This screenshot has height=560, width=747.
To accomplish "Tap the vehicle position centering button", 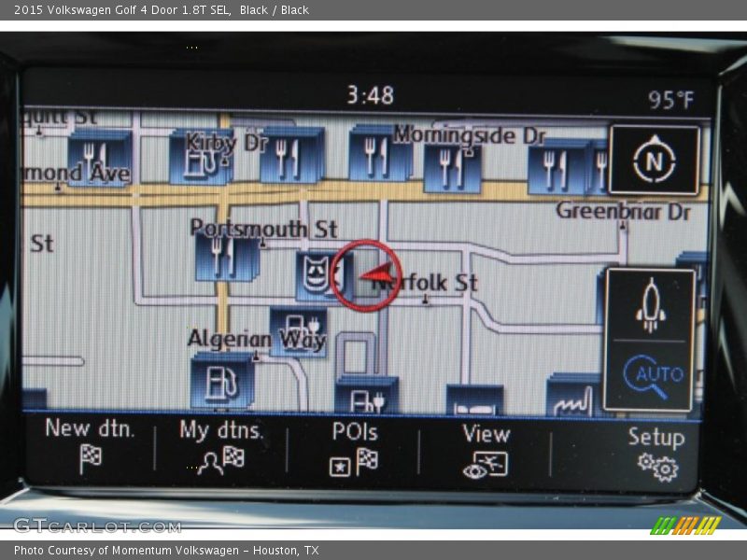I will (x=650, y=305).
